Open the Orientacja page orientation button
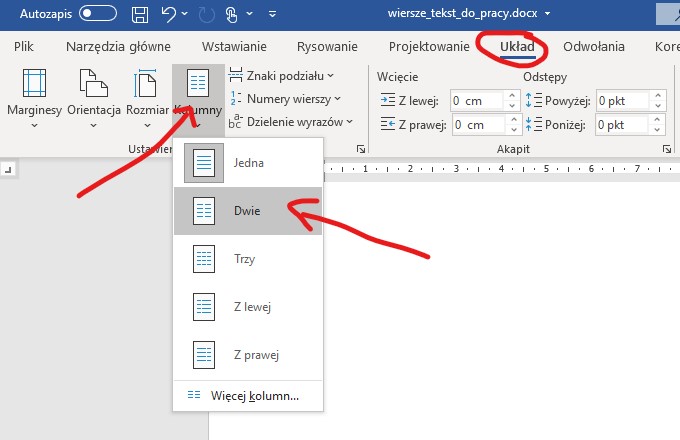 pyautogui.click(x=94, y=97)
